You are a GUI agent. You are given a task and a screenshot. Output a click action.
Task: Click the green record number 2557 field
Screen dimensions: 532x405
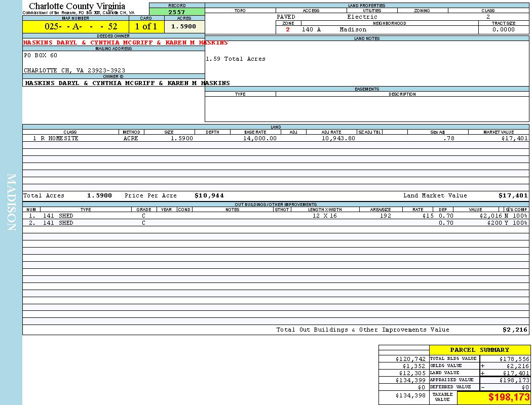click(x=177, y=12)
